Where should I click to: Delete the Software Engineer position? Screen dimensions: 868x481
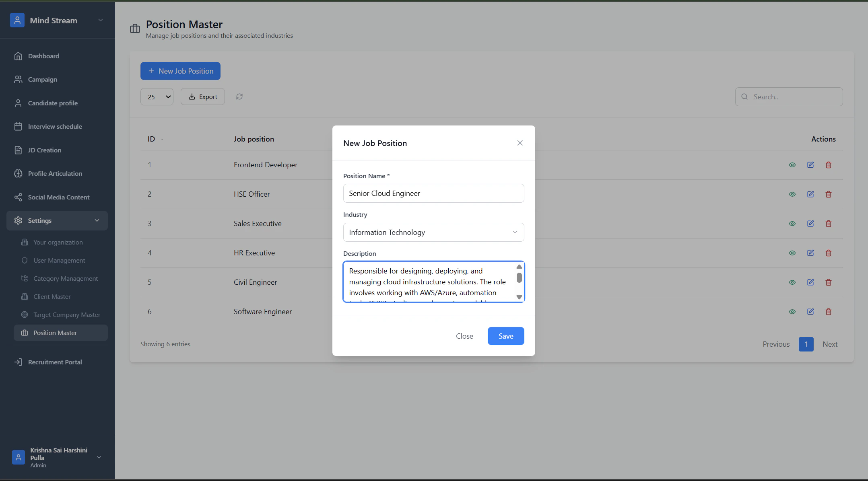coord(829,312)
